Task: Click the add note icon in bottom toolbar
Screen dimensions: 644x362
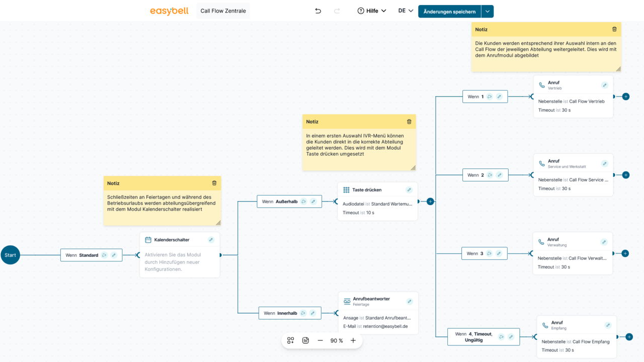Action: [305, 340]
